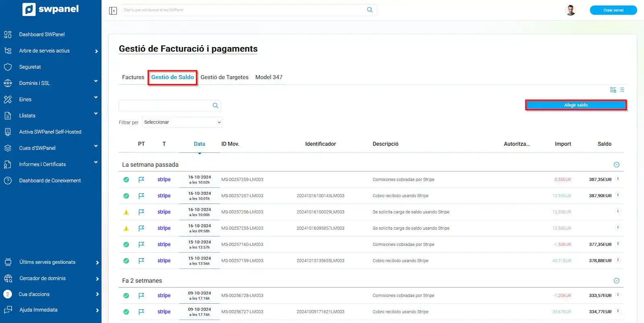Click the Import column header
Image resolution: width=644 pixels, height=323 pixels.
(563, 144)
